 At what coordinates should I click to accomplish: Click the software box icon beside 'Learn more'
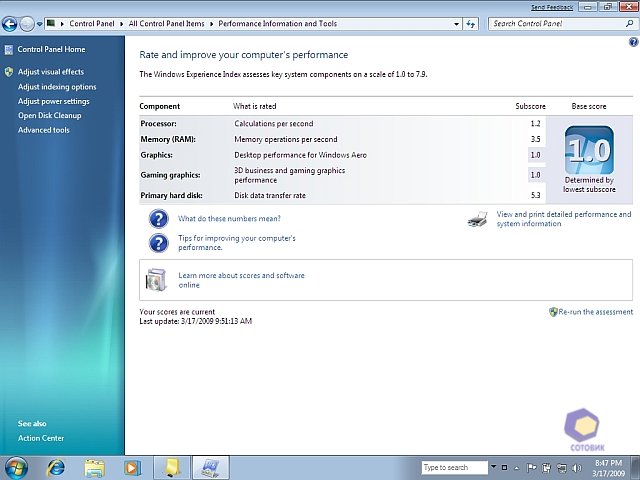157,280
